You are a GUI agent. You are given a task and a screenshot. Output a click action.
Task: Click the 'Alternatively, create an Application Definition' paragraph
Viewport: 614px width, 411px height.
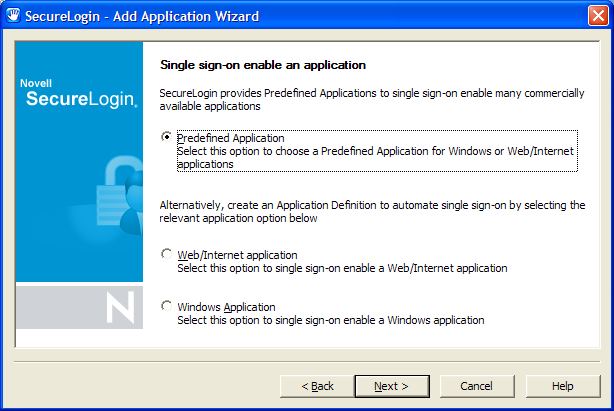(372, 211)
